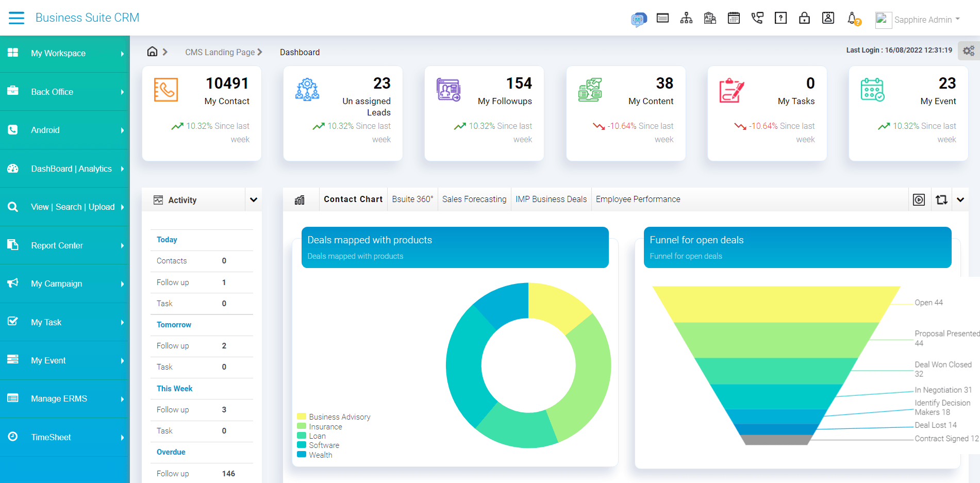This screenshot has width=980, height=483.
Task: Click the My Content icon
Action: click(x=590, y=90)
